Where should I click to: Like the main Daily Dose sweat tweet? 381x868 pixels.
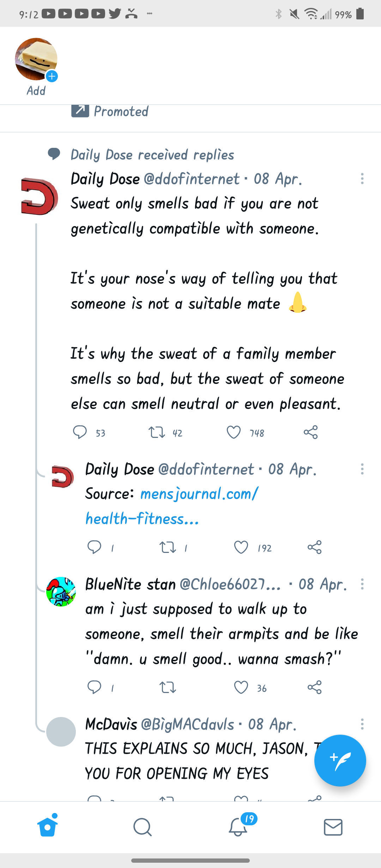(234, 432)
